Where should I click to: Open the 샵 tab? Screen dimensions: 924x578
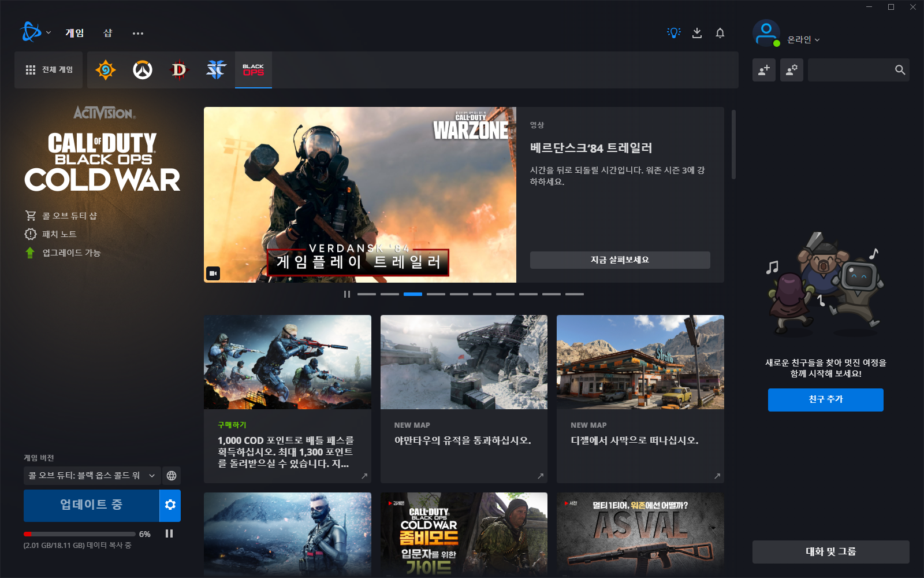pos(107,33)
